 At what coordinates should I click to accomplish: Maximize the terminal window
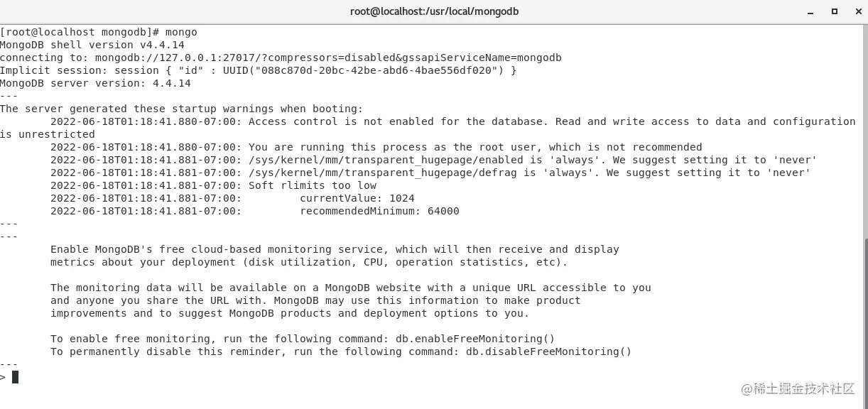835,11
